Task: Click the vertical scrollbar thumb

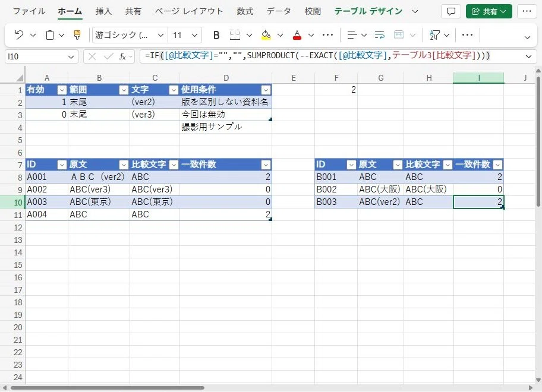Action: (538, 141)
